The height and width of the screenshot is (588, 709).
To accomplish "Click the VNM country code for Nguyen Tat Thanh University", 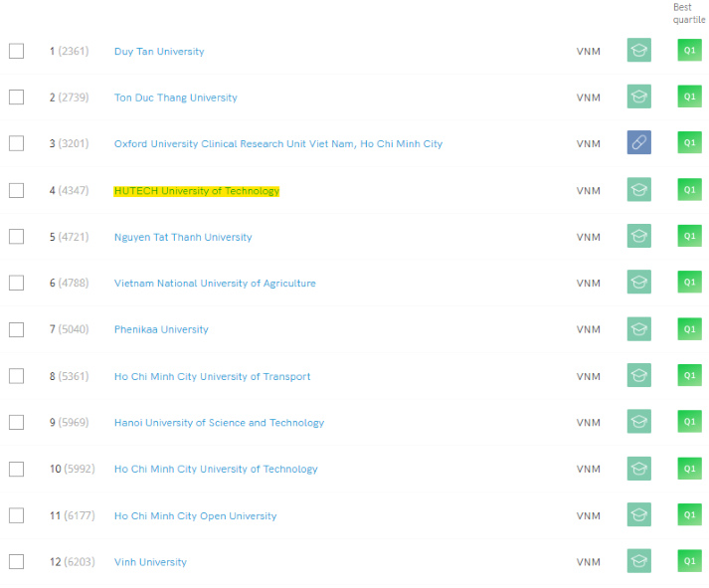I will pyautogui.click(x=588, y=237).
